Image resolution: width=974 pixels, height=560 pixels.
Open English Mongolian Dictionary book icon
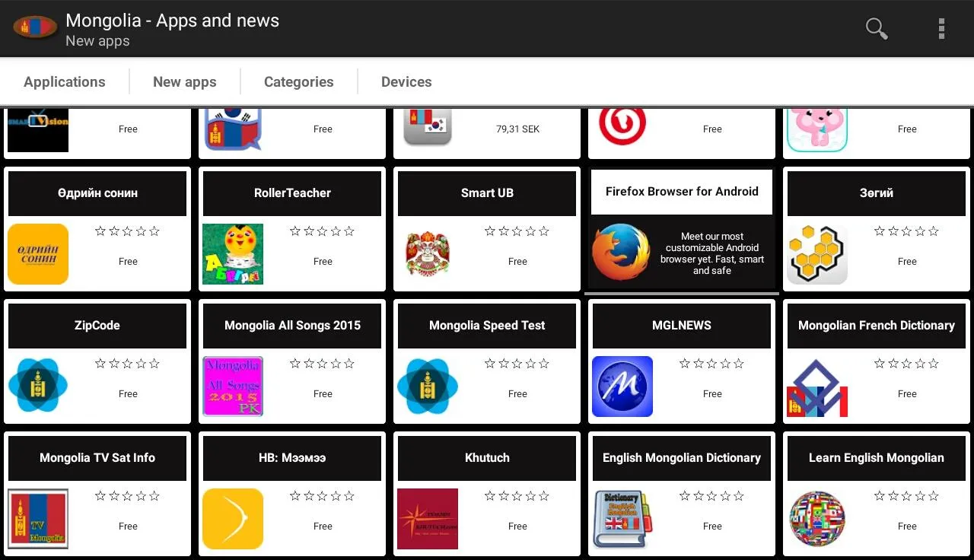coord(622,519)
